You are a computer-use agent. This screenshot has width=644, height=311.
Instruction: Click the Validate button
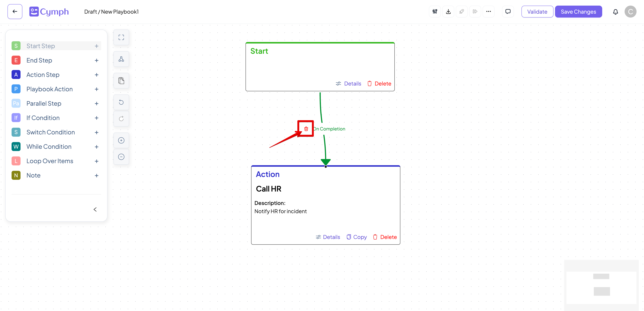click(x=537, y=12)
